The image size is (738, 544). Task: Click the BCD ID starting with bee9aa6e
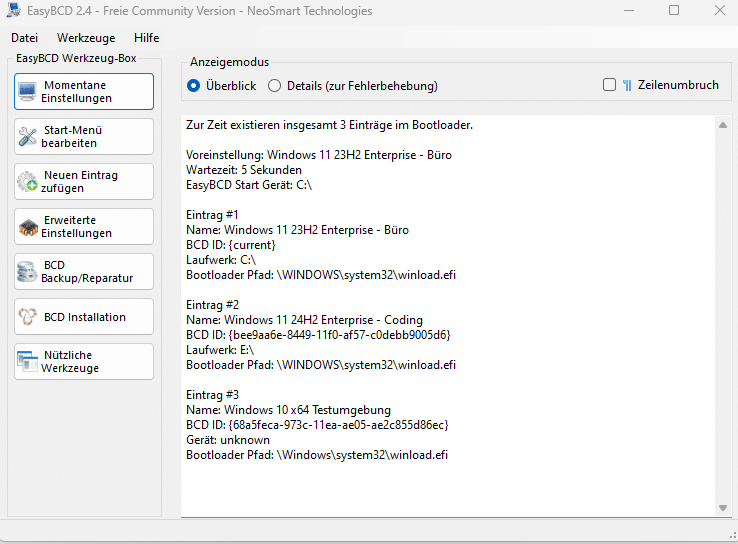(318, 335)
